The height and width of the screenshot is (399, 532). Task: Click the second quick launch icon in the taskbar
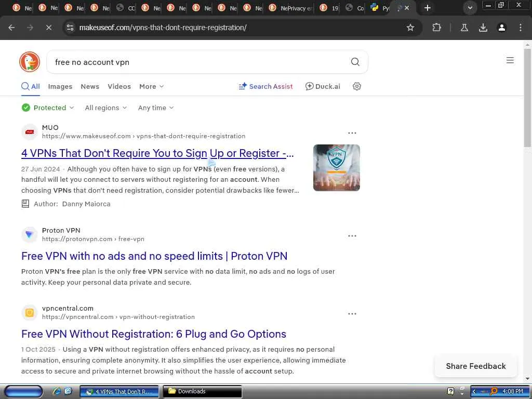(68, 391)
